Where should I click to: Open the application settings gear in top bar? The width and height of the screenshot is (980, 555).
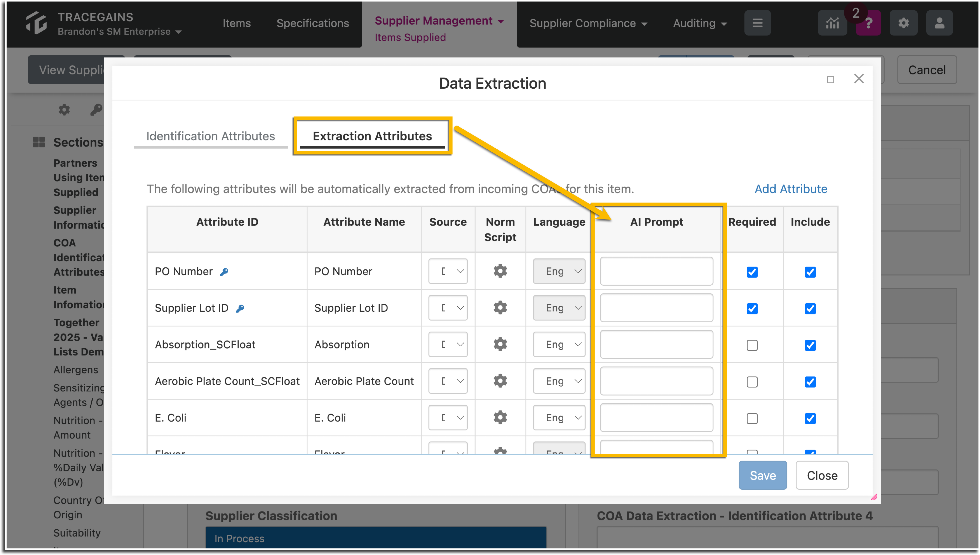tap(903, 23)
